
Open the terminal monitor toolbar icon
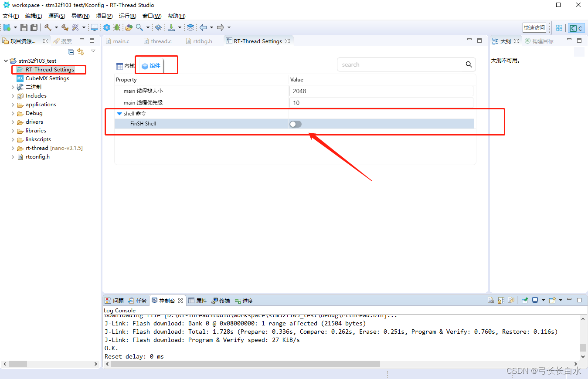(x=95, y=27)
